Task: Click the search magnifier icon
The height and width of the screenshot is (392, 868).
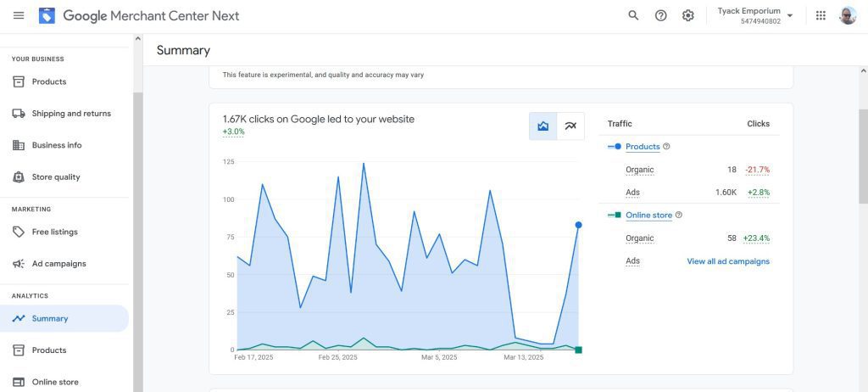Action: (633, 15)
